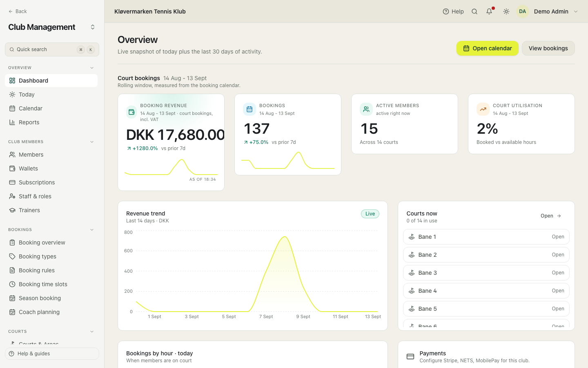Open Help in the top bar
This screenshot has height=368, width=588.
453,11
